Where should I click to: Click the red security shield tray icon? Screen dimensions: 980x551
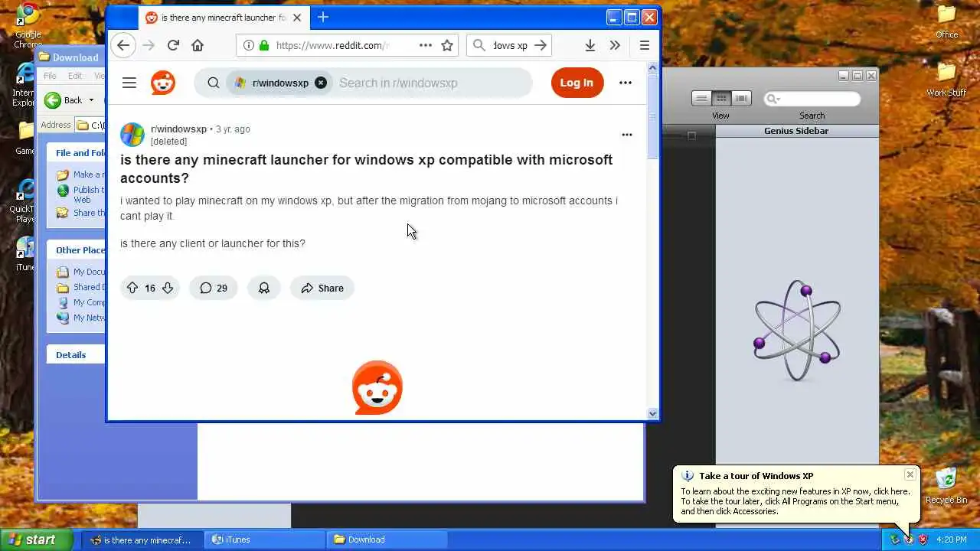(923, 540)
